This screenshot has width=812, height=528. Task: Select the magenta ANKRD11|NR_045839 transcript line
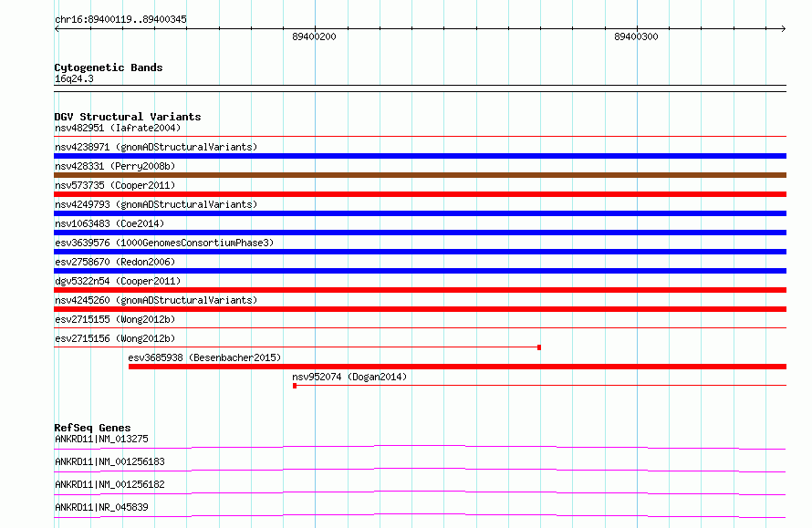click(x=420, y=515)
